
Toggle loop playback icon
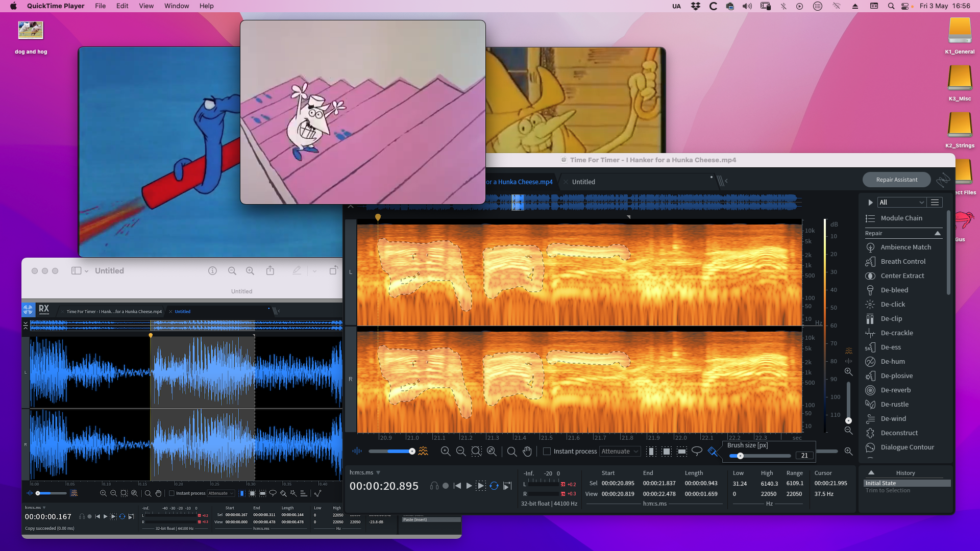click(x=494, y=486)
